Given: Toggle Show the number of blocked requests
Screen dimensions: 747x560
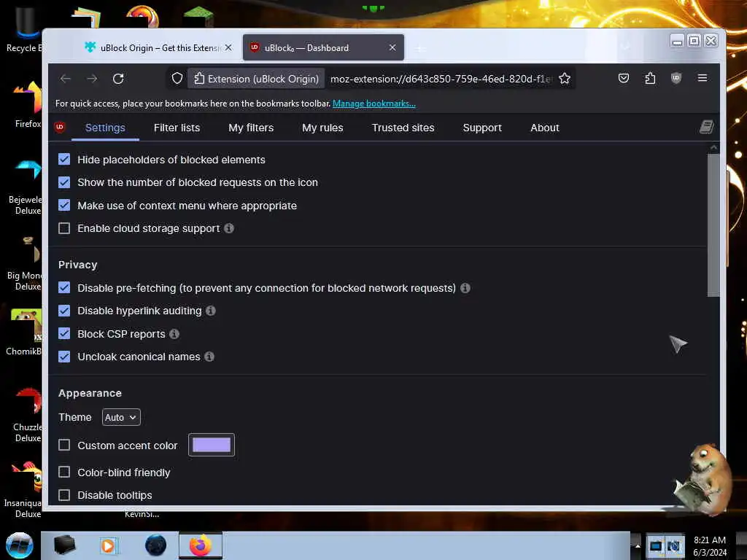Looking at the screenshot, I should click(64, 182).
